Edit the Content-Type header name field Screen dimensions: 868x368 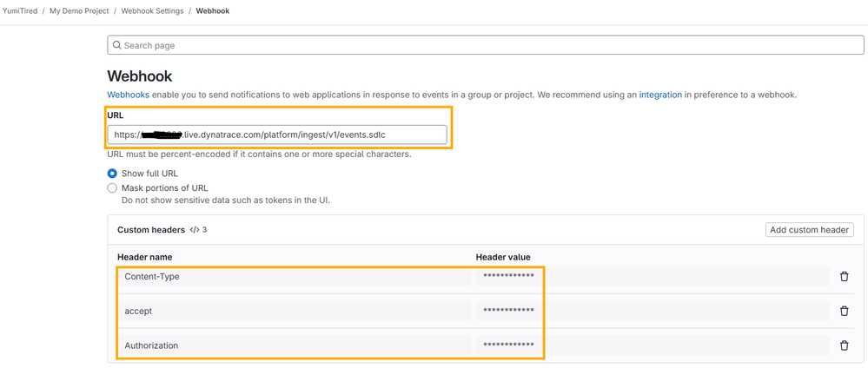pos(294,277)
